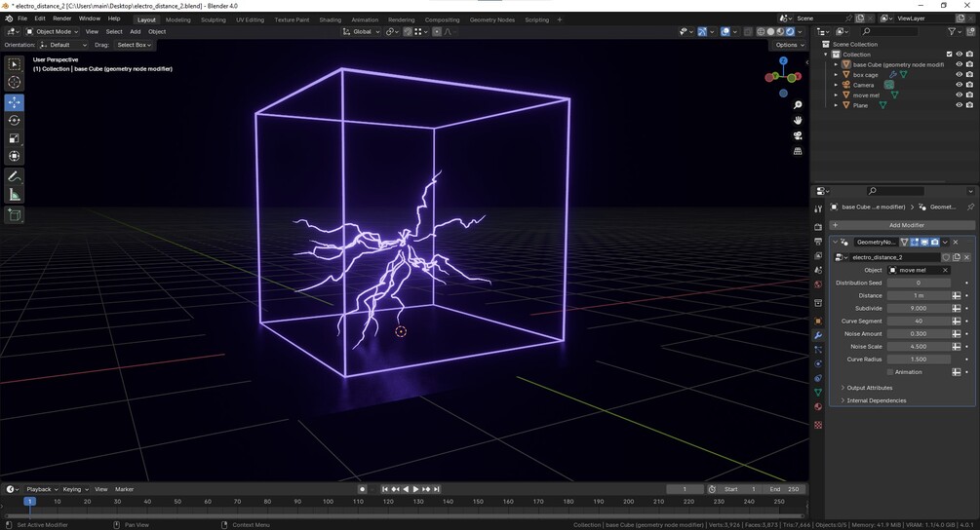Open the Render menu
Viewport: 980px width, 530px height.
61,19
